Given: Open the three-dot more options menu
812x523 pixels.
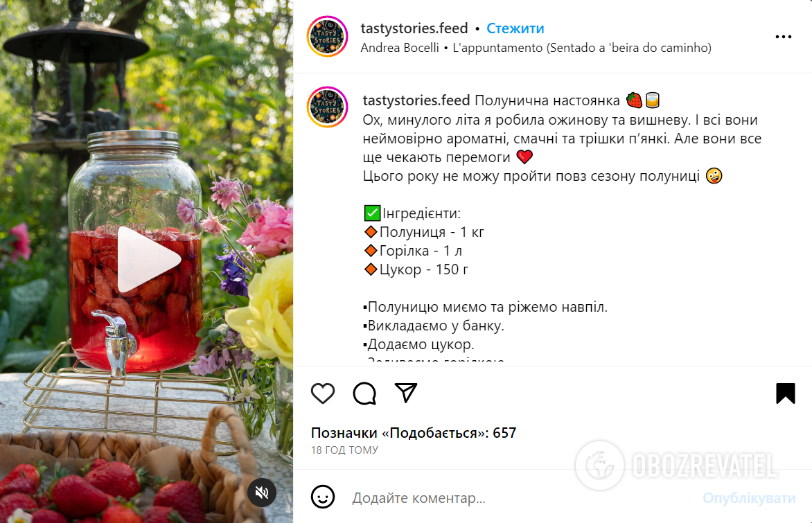Looking at the screenshot, I should point(783,37).
